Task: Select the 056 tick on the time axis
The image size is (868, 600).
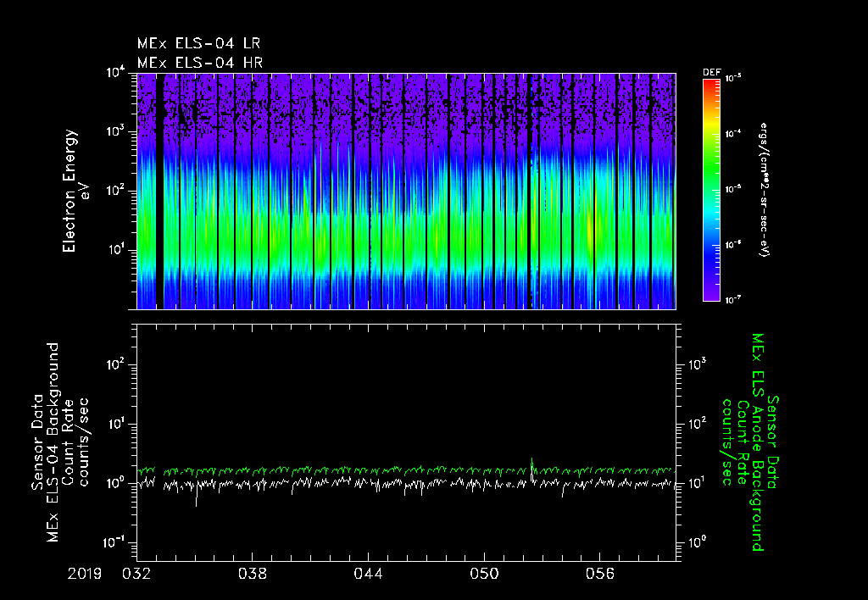Action: click(600, 574)
